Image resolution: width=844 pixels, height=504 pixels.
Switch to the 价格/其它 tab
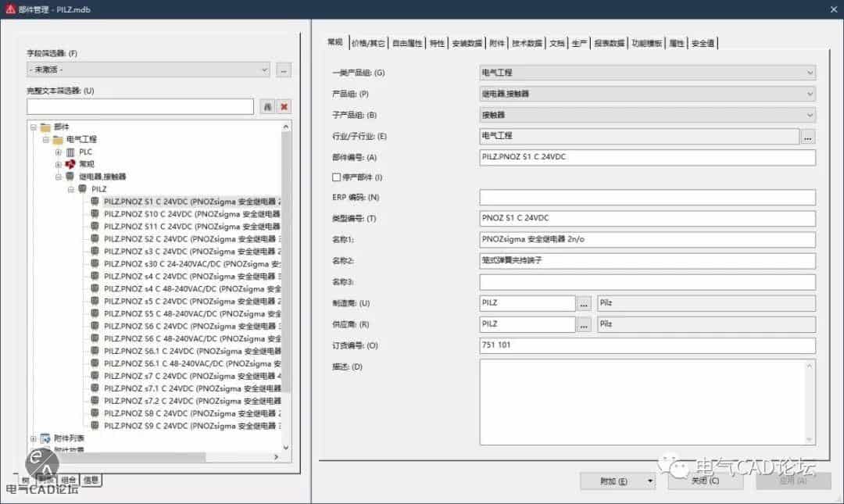(x=368, y=43)
